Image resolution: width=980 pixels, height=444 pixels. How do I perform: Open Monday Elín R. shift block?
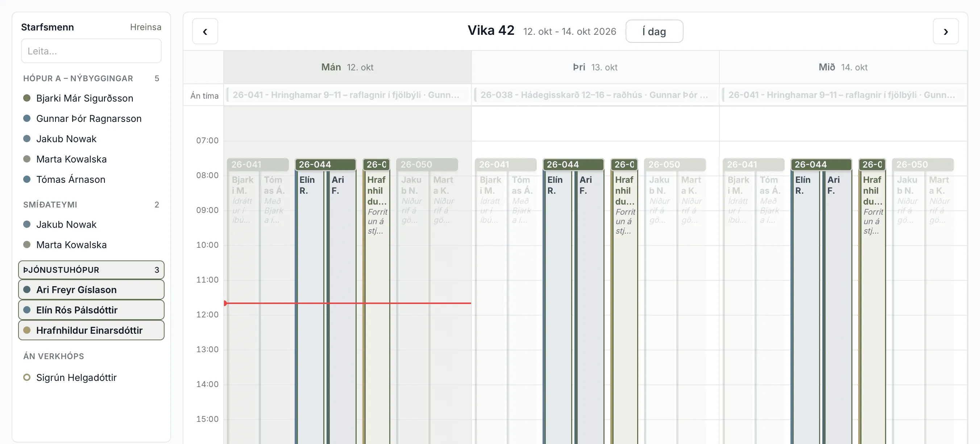tap(310, 307)
